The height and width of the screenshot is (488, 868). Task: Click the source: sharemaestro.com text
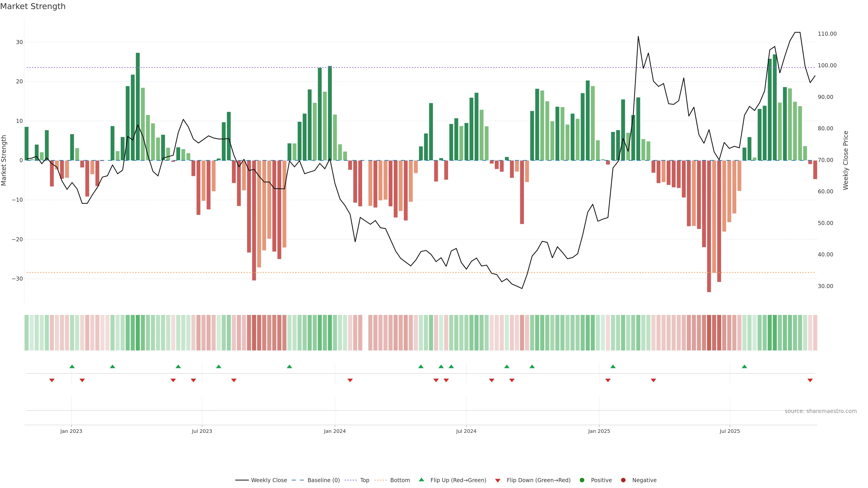coord(821,411)
